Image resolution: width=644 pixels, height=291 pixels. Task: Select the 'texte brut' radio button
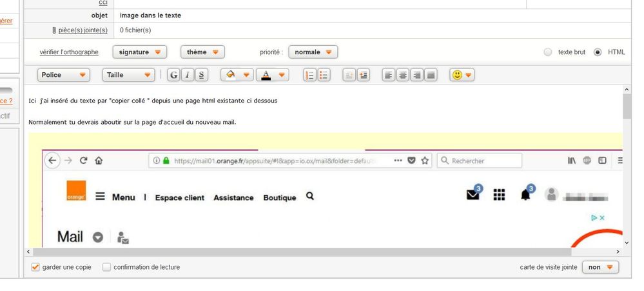pos(548,52)
